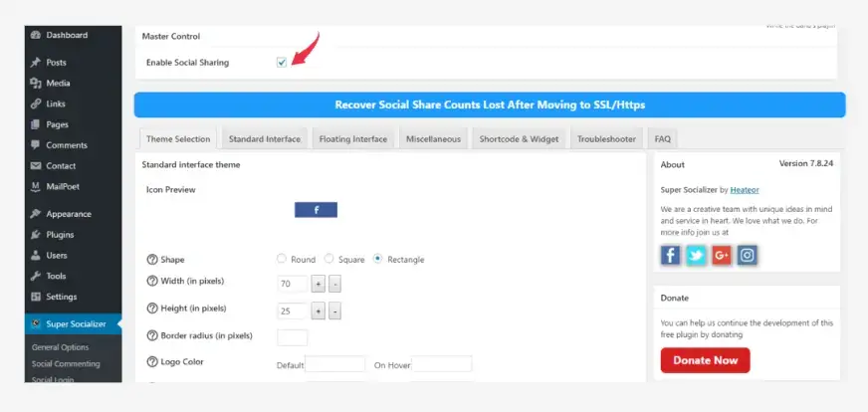Viewport: 868px width, 412px height.
Task: Click the Master Control heading
Action: coord(171,37)
